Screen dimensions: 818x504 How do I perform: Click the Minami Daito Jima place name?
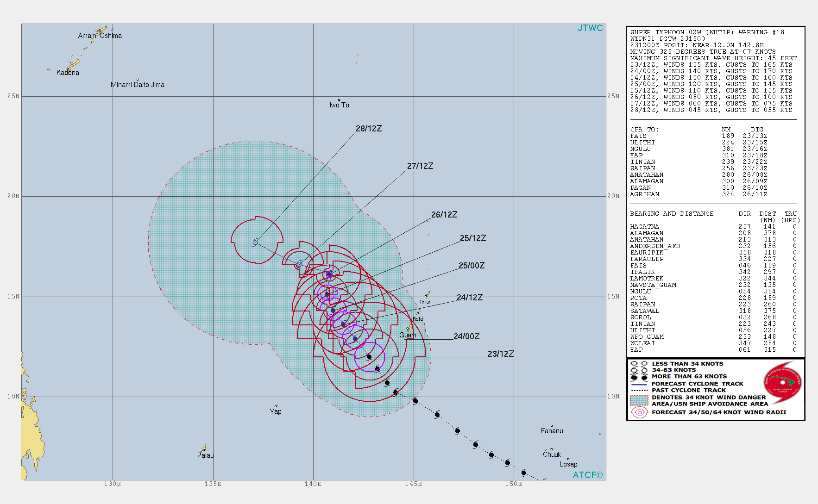coord(138,85)
